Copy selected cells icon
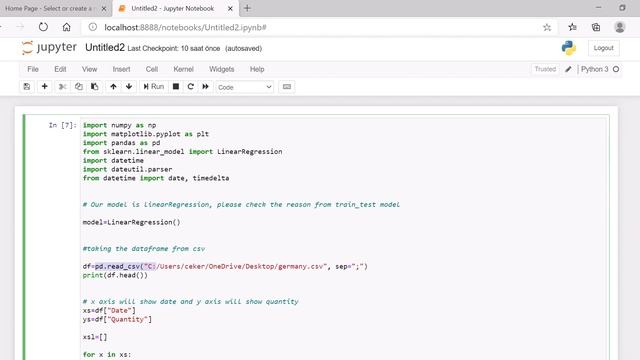The width and height of the screenshot is (640, 360). point(78,87)
